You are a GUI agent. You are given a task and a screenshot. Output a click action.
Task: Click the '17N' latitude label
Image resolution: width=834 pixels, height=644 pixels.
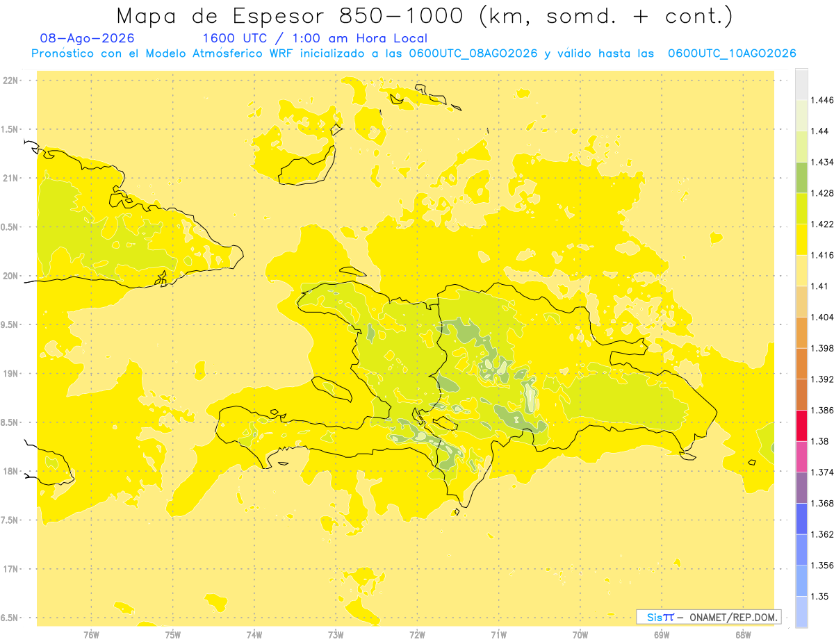[x=11, y=569]
